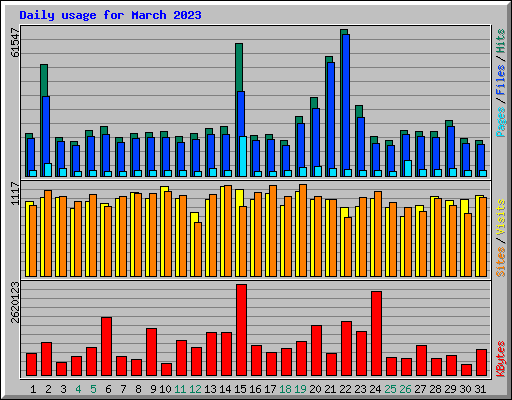Click day label 14 on the axis
The image size is (512, 400).
click(x=225, y=389)
